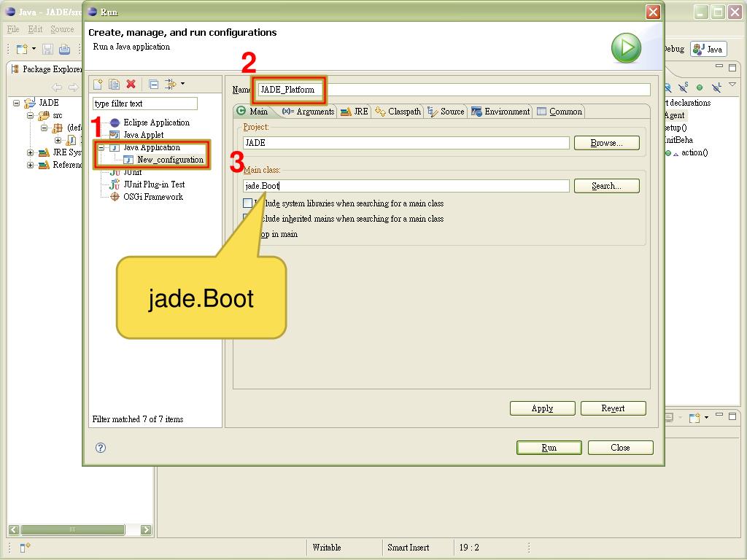Switch to the Classpath tab
Screen dimensions: 747x560
[398, 112]
